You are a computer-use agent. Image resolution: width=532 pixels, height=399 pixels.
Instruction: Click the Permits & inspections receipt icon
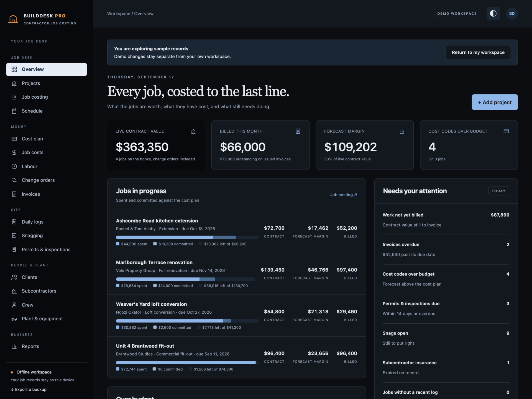coord(14,250)
